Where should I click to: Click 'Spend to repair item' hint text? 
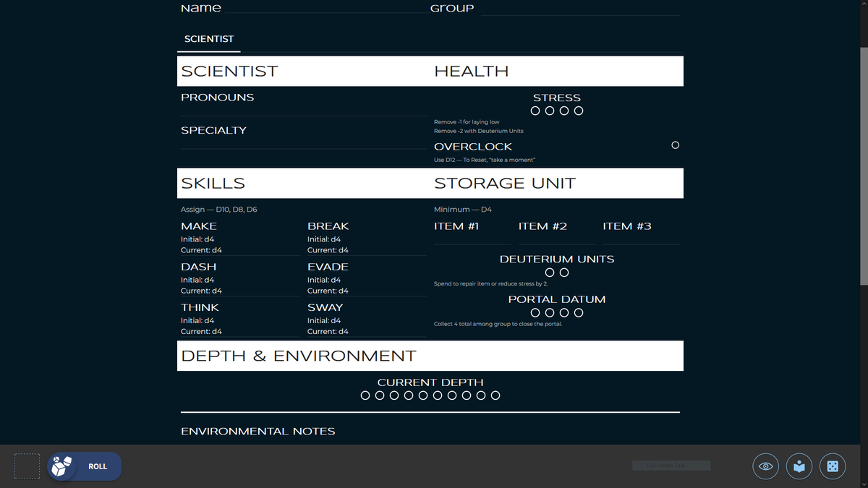(491, 284)
